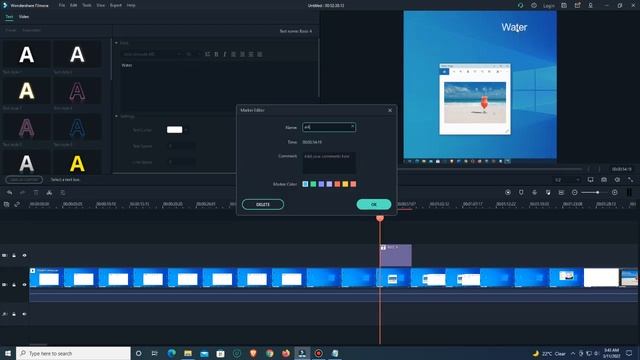Take a snapshot with the camera icon
The width and height of the screenshot is (640, 360).
click(604, 180)
